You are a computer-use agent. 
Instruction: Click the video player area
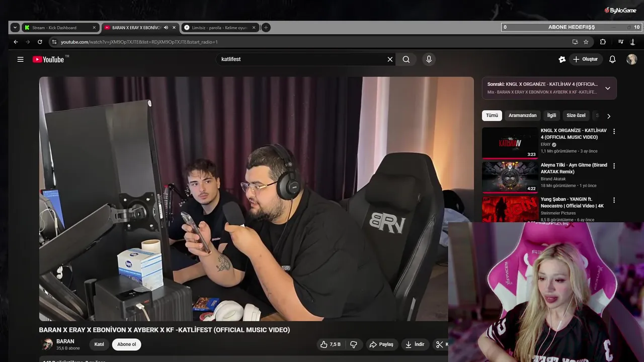coord(257,199)
